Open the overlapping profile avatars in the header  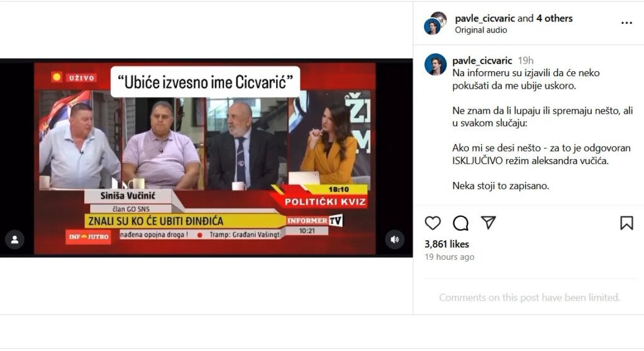tap(435, 23)
